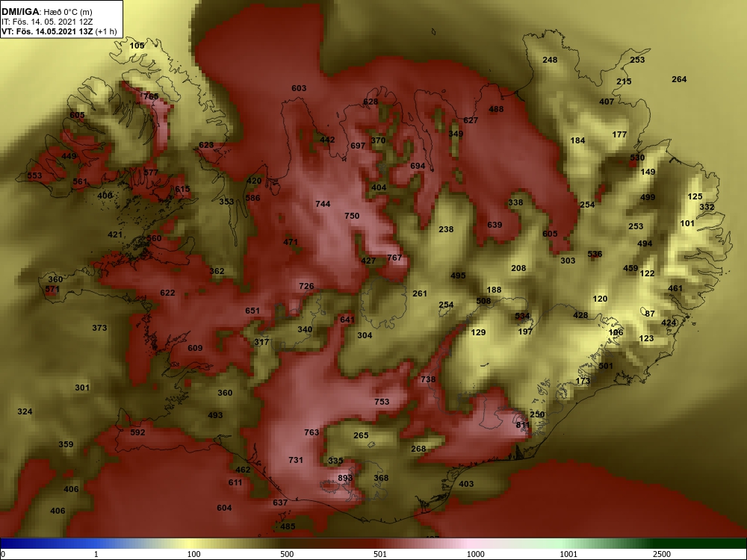This screenshot has width=747, height=560.
Task: Click the map value '248'
Action: (550, 60)
